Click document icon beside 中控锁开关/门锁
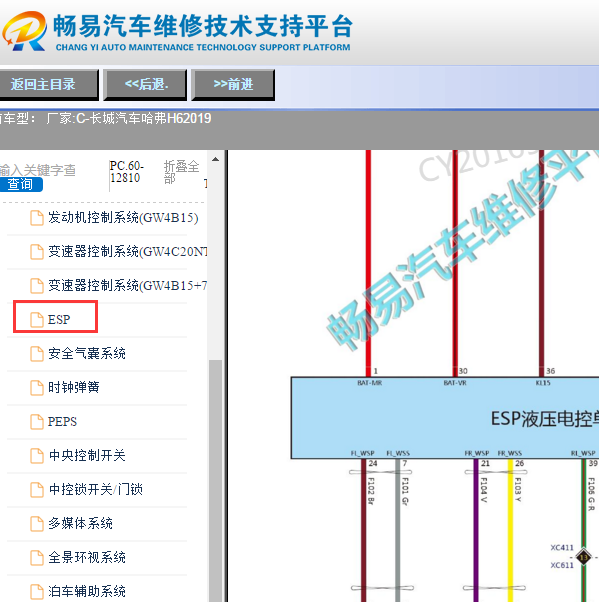The image size is (599, 602). coord(37,489)
